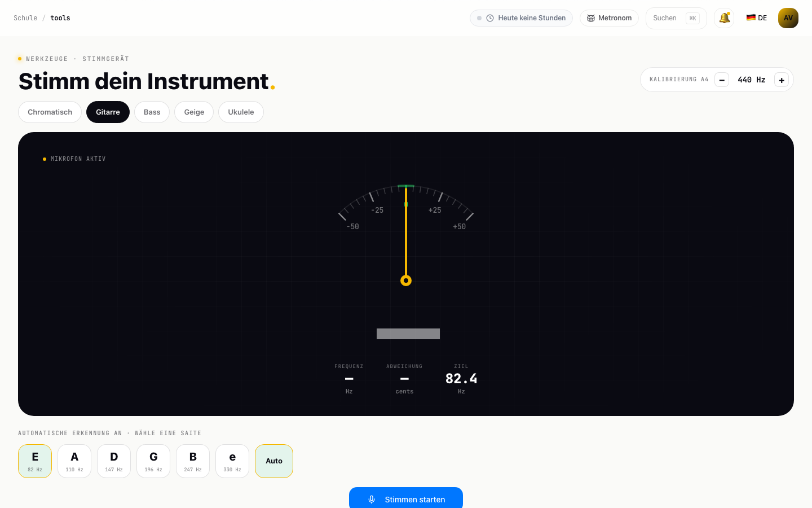Select the B string 247 Hz
812x508 pixels.
(193, 461)
